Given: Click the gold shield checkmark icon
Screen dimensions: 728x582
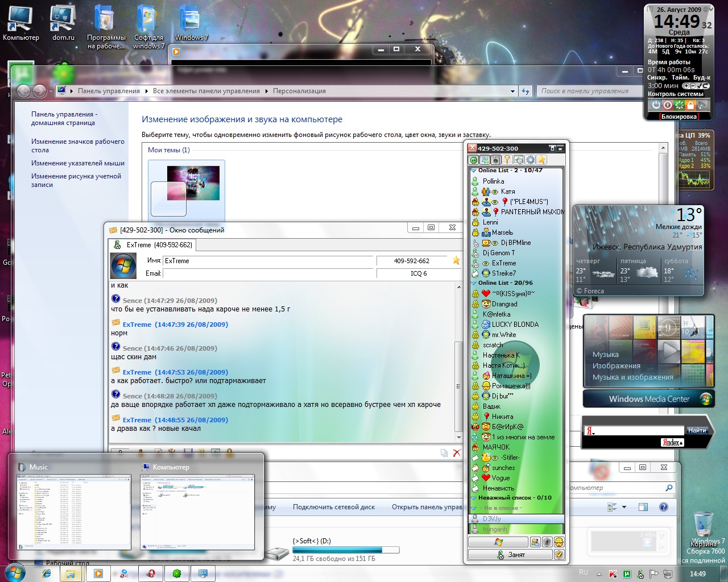Looking at the screenshot, I should click(559, 555).
